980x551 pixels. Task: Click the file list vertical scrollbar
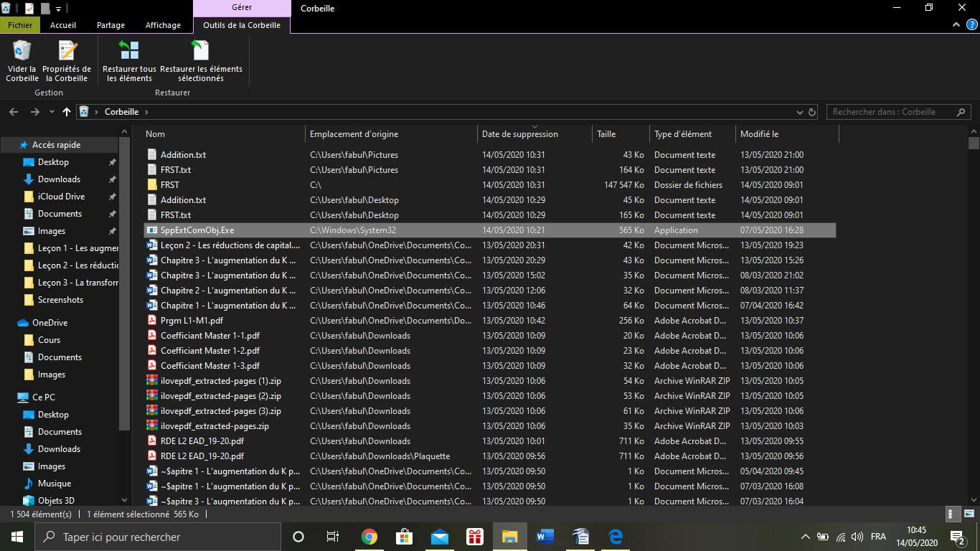pyautogui.click(x=974, y=287)
